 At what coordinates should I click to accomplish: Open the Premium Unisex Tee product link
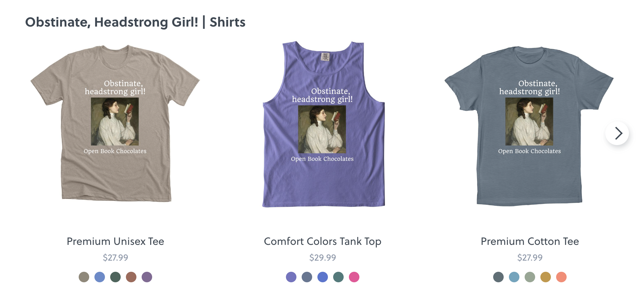115,241
